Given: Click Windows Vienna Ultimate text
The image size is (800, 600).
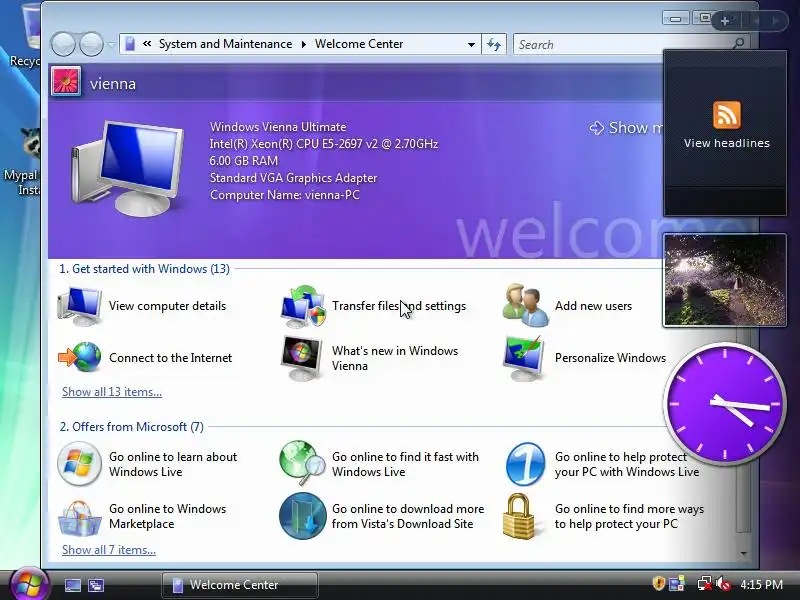Looking at the screenshot, I should point(278,127).
